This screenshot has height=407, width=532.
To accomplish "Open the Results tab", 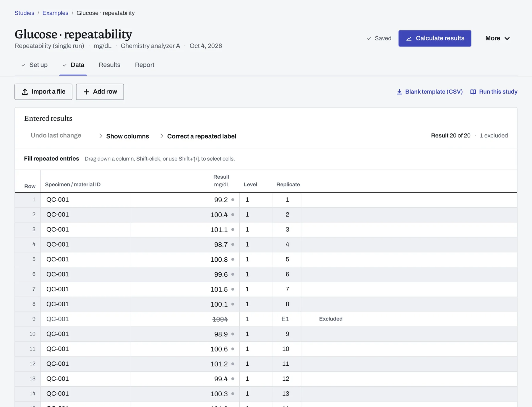I will 110,65.
